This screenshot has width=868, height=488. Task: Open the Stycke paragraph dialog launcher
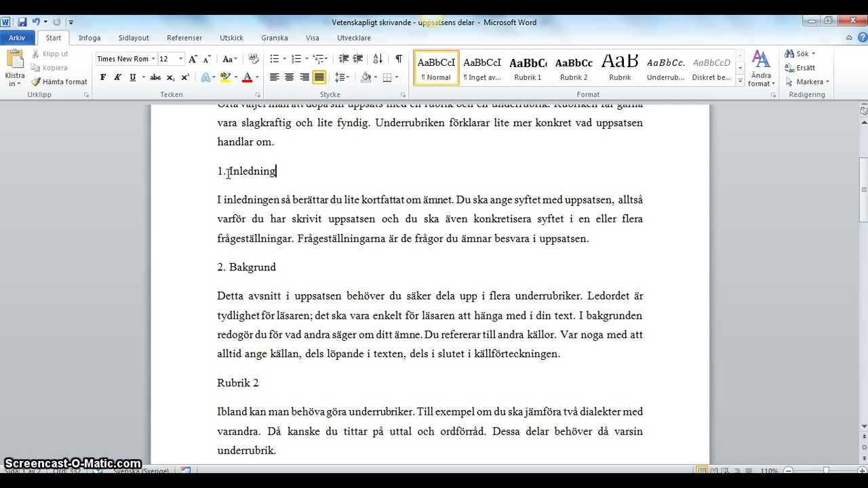tap(403, 95)
